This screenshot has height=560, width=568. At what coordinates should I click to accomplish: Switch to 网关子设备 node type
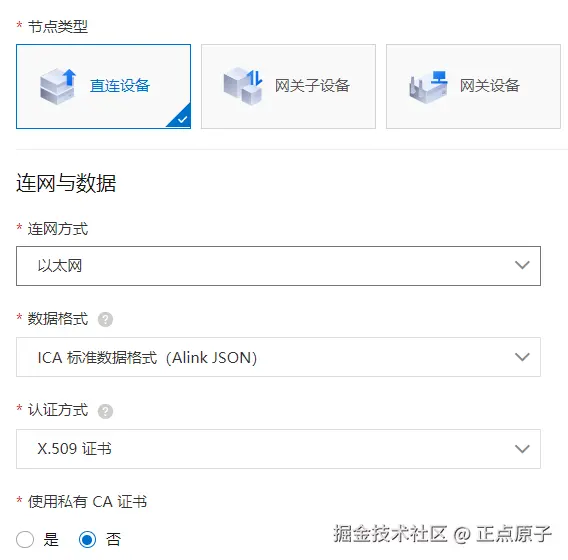click(288, 87)
